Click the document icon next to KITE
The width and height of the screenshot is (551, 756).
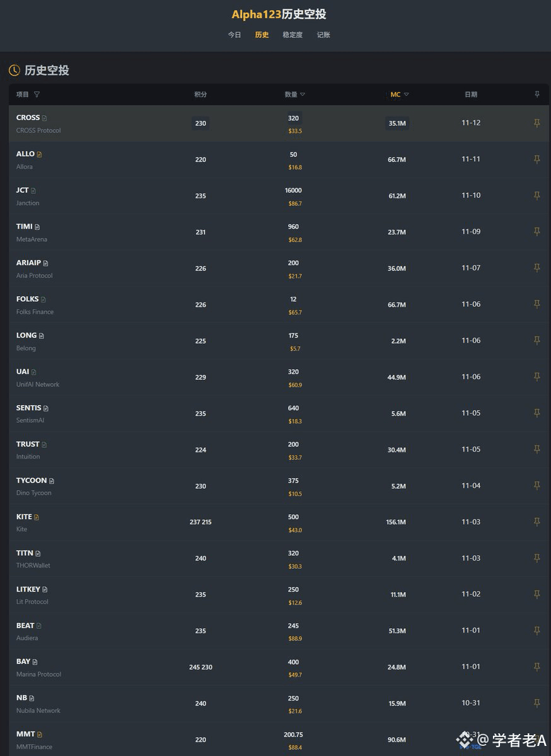click(37, 517)
